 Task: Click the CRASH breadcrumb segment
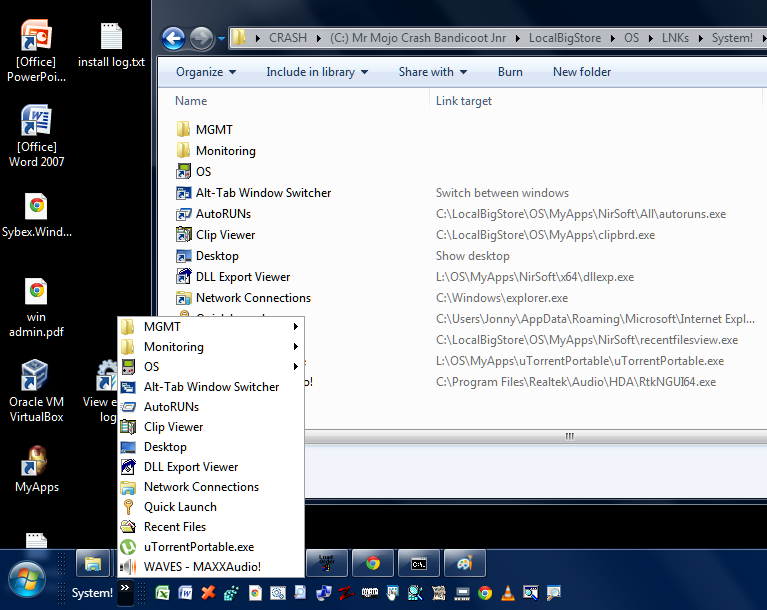pos(288,38)
